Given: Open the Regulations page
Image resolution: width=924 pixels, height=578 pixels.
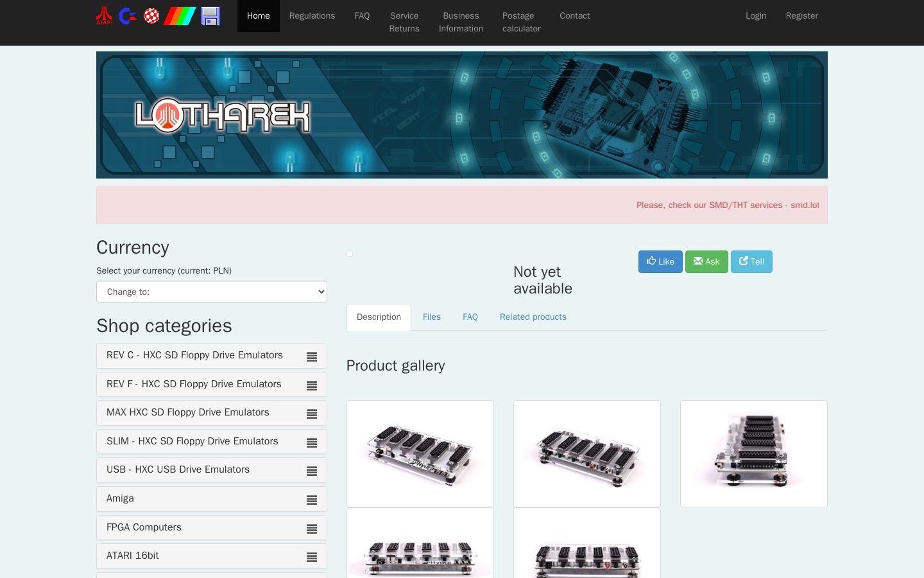Looking at the screenshot, I should [x=312, y=16].
